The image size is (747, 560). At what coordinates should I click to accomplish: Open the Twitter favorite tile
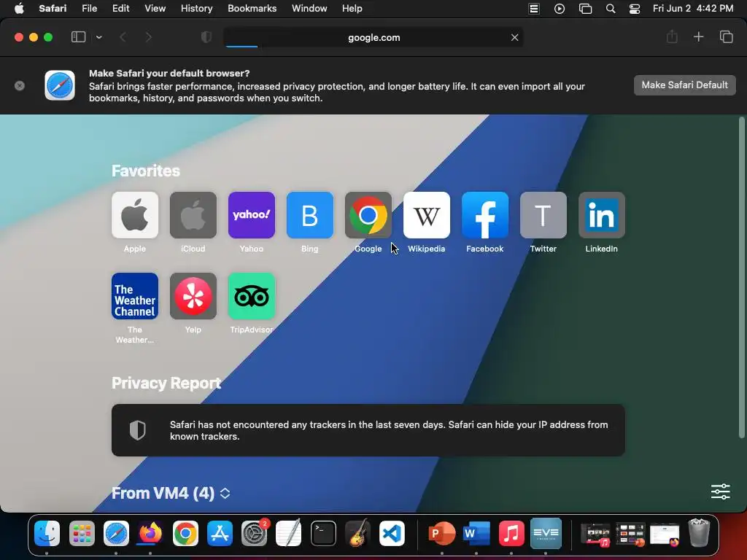543,215
